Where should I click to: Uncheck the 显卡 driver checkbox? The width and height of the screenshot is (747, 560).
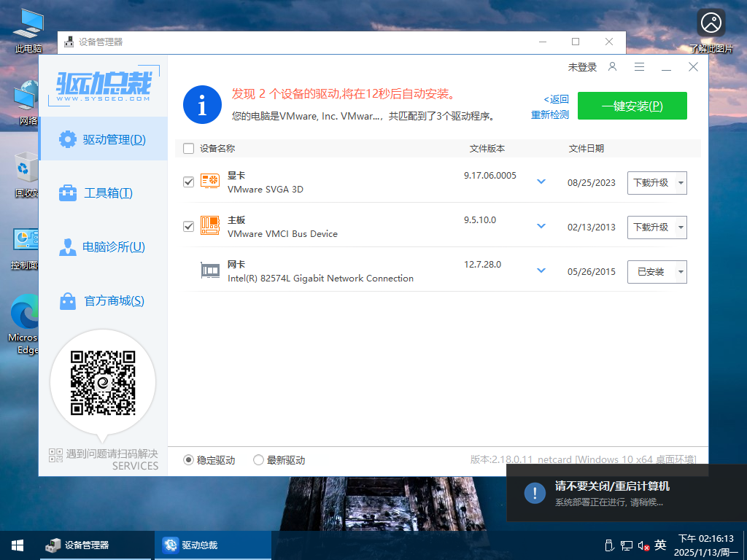(x=189, y=182)
